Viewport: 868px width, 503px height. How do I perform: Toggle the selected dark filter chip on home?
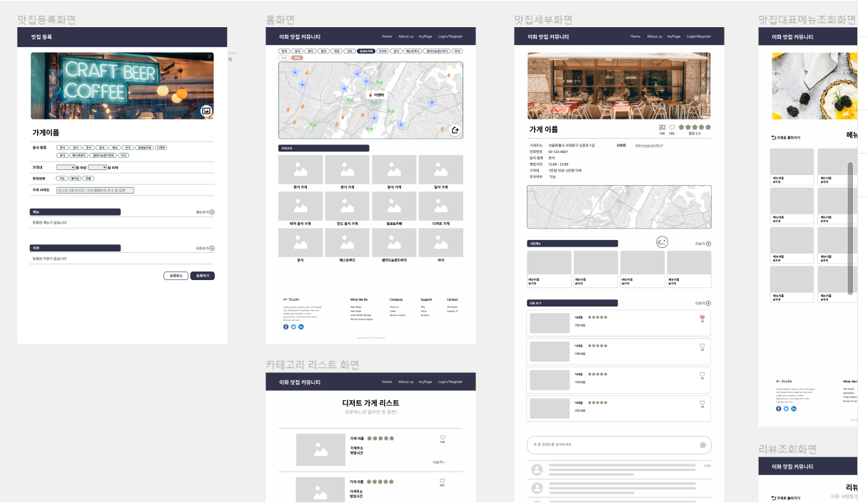366,51
